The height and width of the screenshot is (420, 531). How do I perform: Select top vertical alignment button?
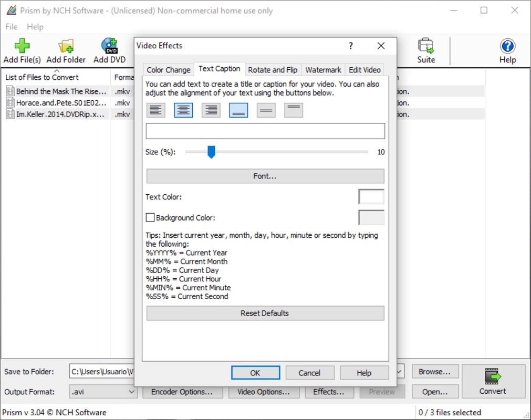point(294,110)
